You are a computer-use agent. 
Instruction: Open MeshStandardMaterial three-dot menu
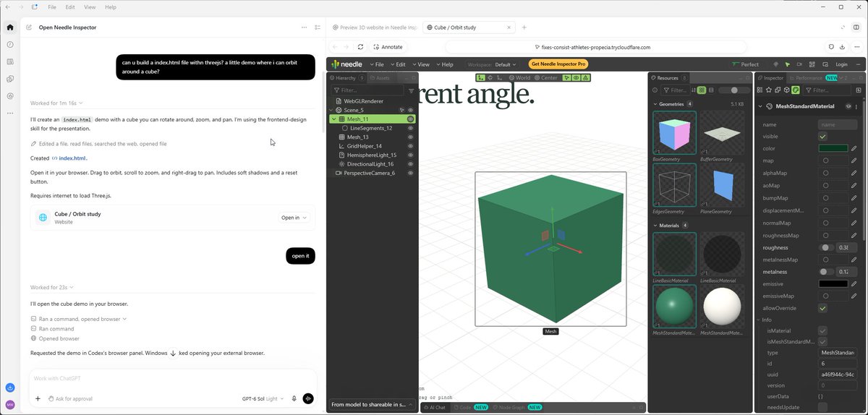[857, 106]
